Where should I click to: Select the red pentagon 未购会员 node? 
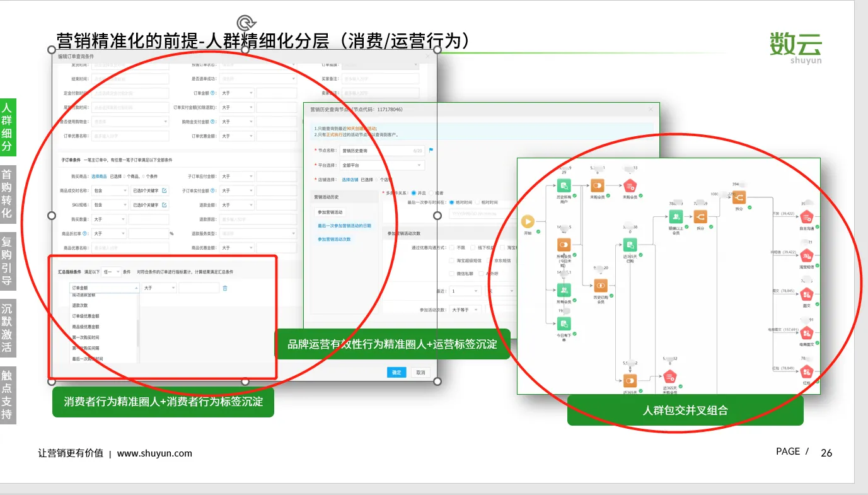[x=630, y=186]
